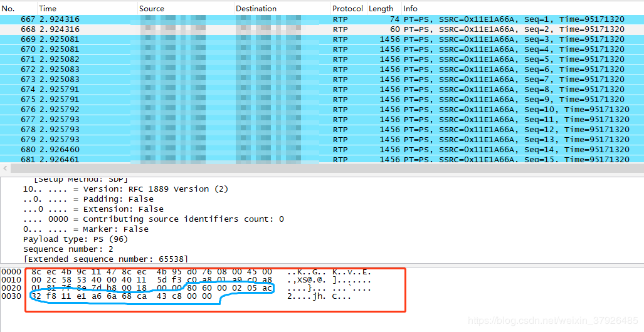Select packet number 681
644x332 pixels.
(322, 159)
